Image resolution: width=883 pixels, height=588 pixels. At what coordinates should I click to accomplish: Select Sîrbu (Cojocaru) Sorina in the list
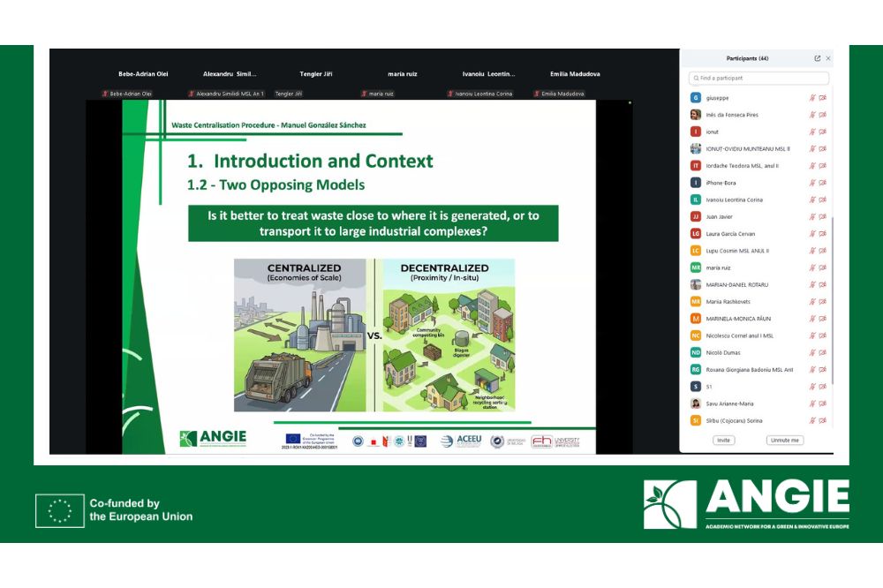(x=734, y=420)
